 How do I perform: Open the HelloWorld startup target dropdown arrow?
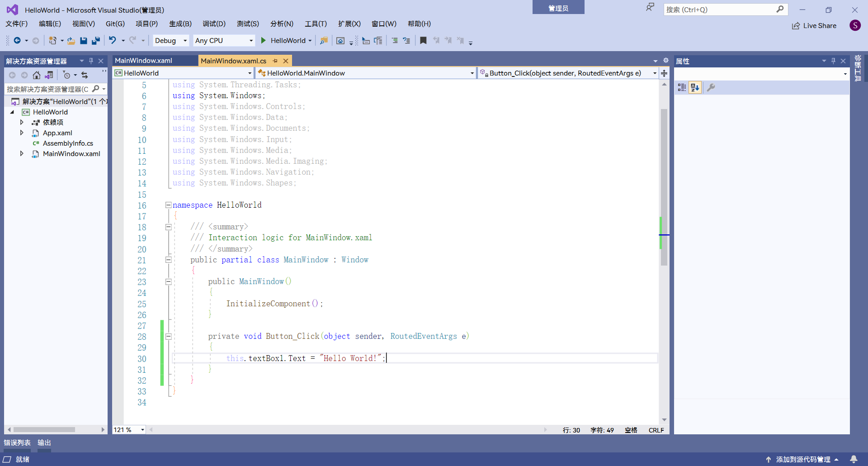(310, 41)
